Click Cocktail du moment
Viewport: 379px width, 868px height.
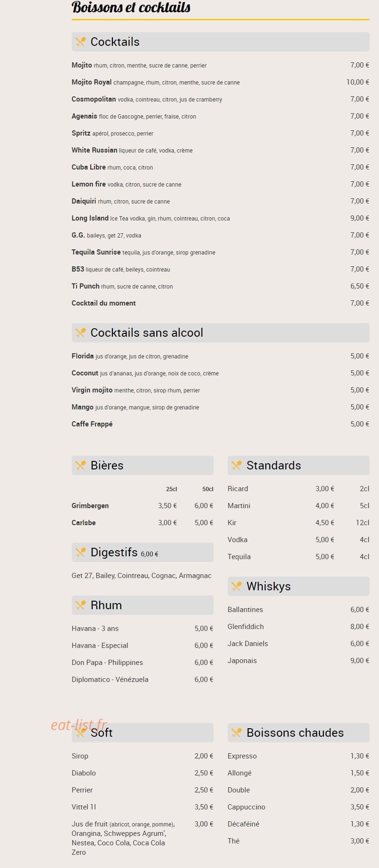pyautogui.click(x=103, y=303)
